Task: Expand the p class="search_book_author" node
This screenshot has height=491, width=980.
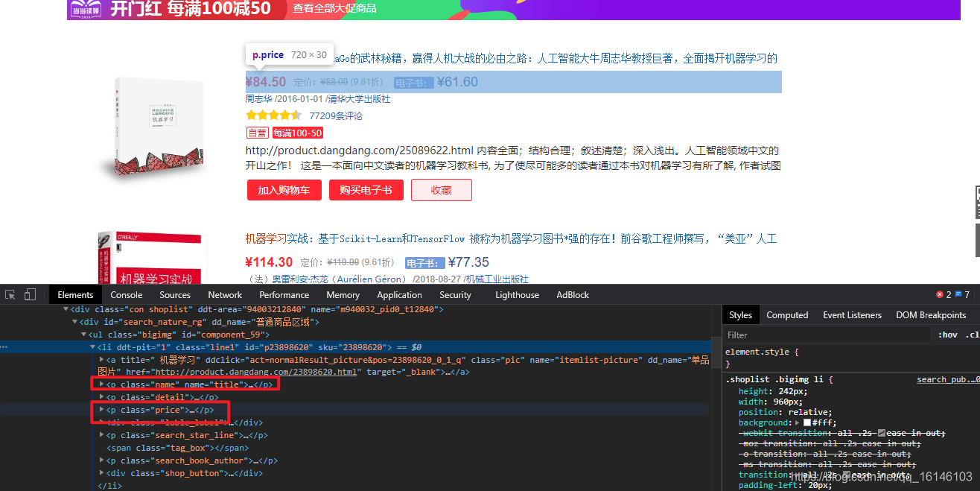Action: coord(102,460)
